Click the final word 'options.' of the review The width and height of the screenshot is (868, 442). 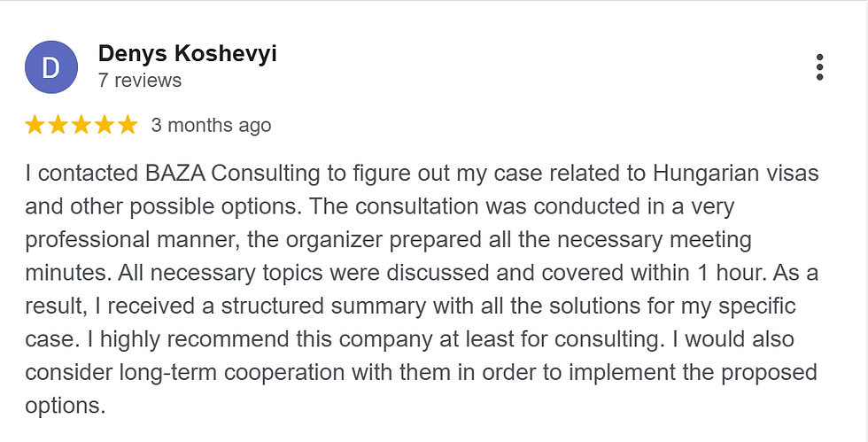(x=66, y=406)
